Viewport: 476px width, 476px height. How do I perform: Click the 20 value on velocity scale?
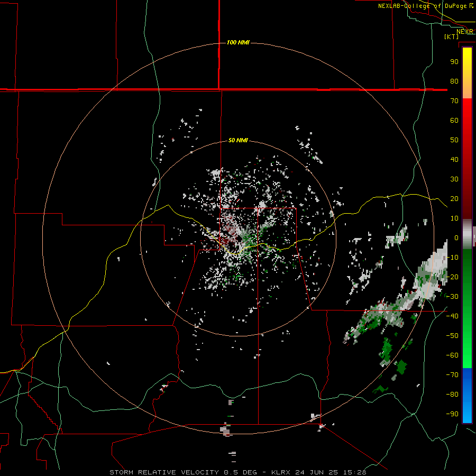click(x=454, y=198)
